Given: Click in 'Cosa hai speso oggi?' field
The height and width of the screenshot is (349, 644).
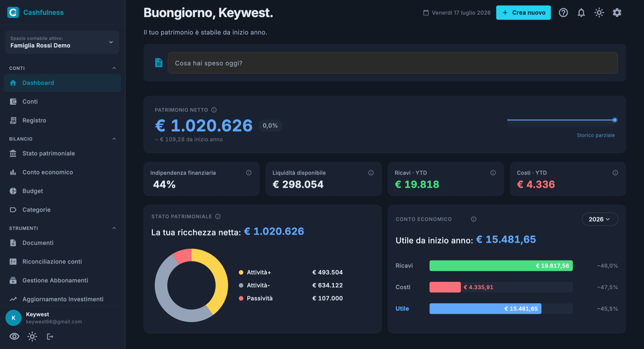Looking at the screenshot, I should click(x=393, y=63).
